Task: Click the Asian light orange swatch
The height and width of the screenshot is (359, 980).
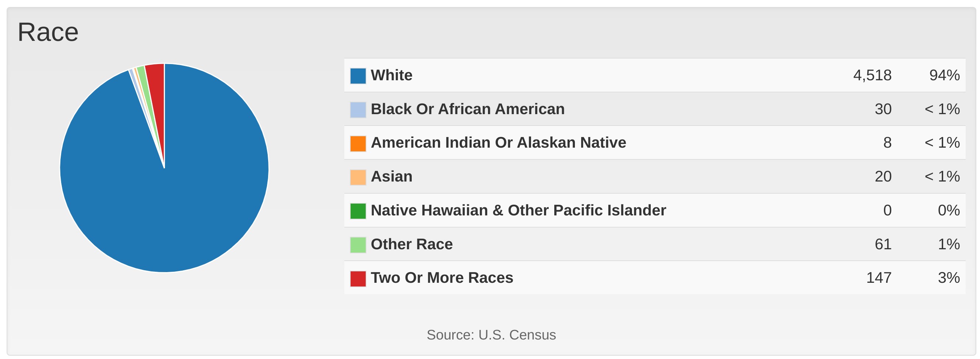Action: tap(358, 177)
